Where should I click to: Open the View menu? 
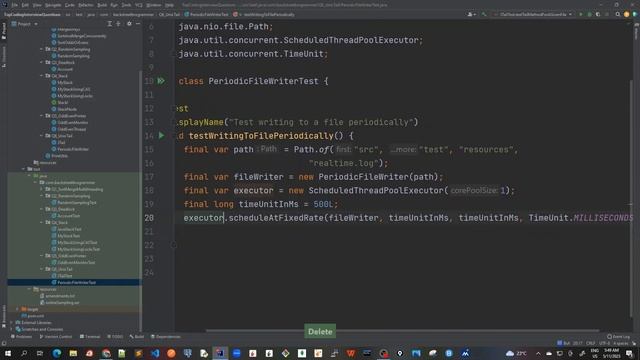[x=37, y=5]
